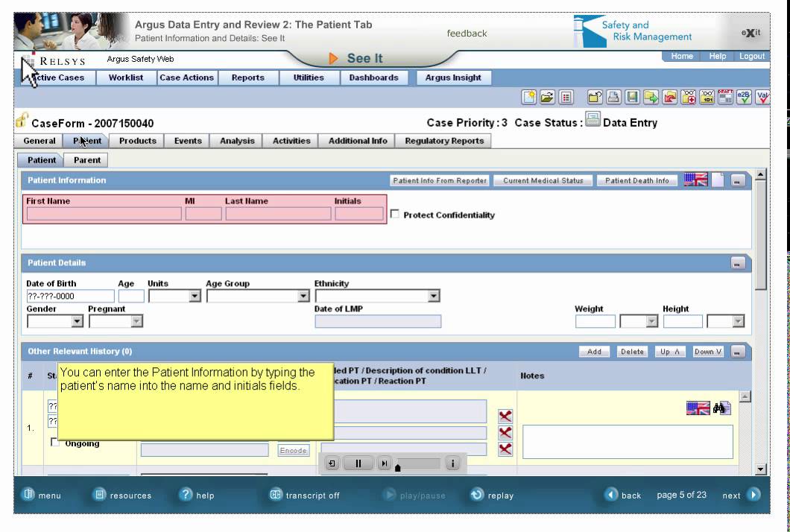Screen dimensions: 790x532
Task: Click the Patient Death Info button
Action: [637, 180]
